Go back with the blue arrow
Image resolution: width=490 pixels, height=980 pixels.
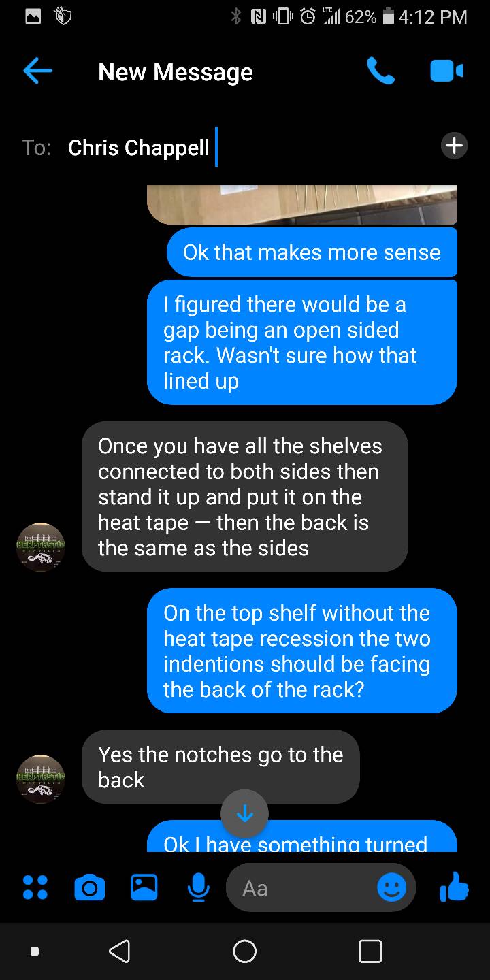37,71
